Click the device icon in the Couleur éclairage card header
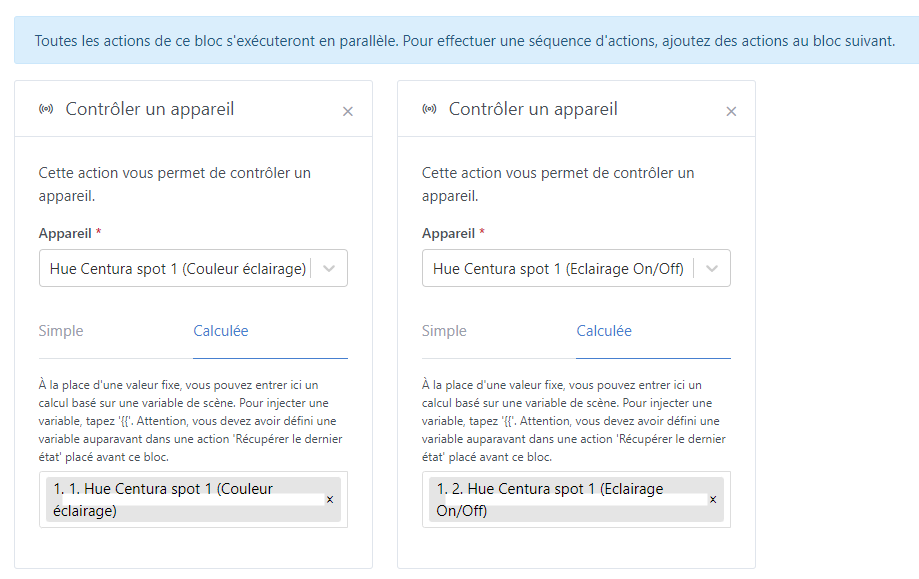 coord(46,110)
